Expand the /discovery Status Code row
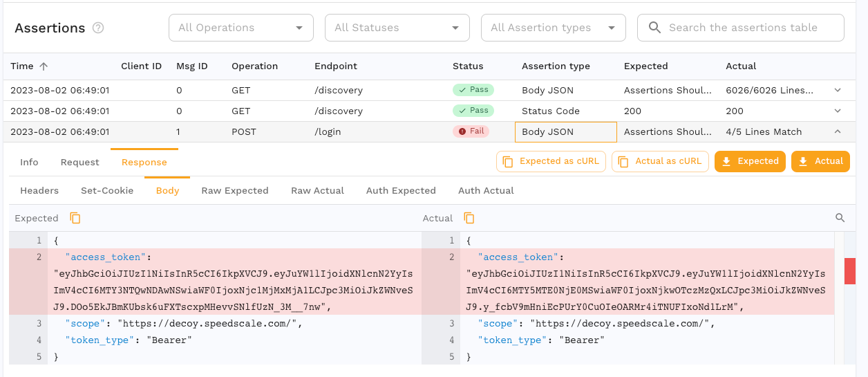The height and width of the screenshot is (377, 868). coord(838,111)
